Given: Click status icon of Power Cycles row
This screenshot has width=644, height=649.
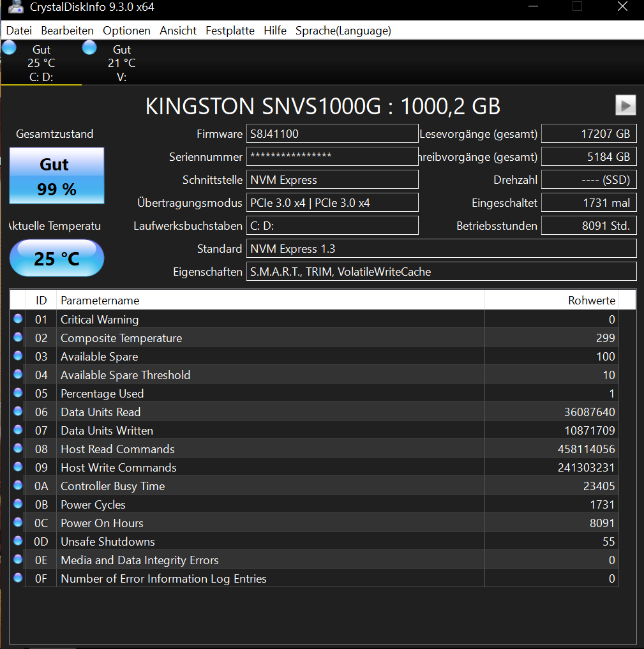Looking at the screenshot, I should click(x=18, y=504).
